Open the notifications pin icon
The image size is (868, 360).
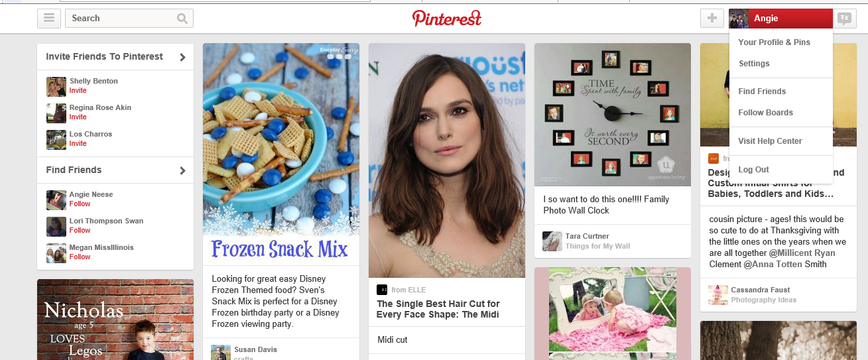pyautogui.click(x=843, y=19)
